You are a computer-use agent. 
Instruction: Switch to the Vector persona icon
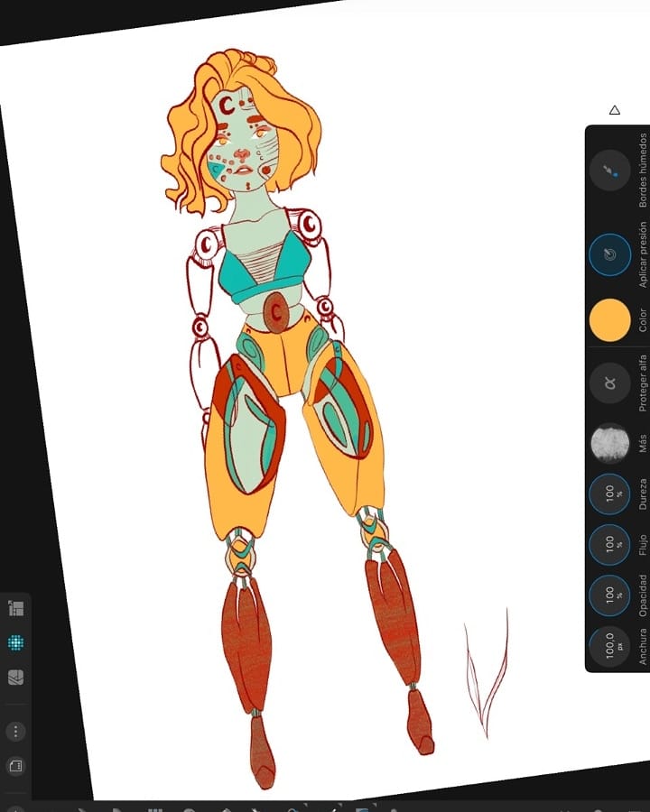[15, 609]
